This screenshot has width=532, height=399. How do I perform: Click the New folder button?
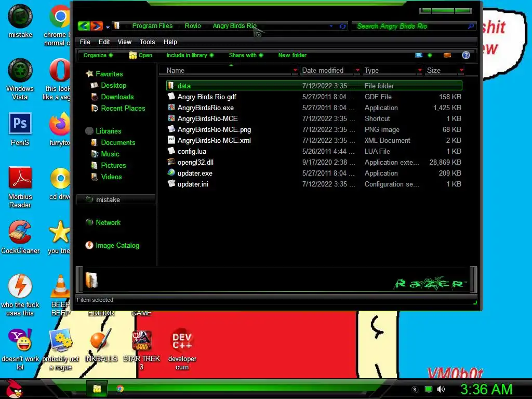292,55
